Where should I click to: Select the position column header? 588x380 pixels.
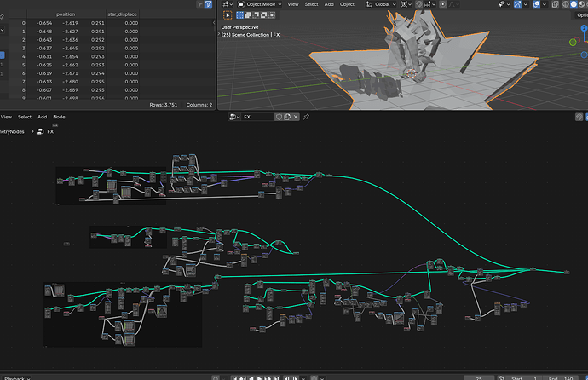66,14
